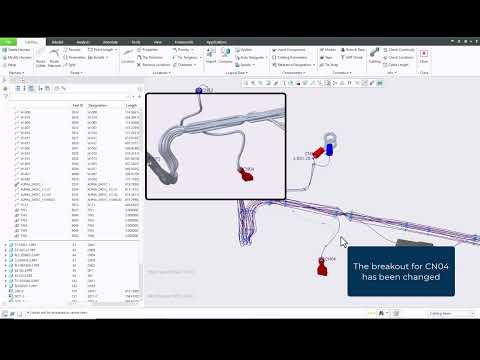The width and height of the screenshot is (480, 360).
Task: Expand the Info group dropdown
Action: tap(392, 73)
